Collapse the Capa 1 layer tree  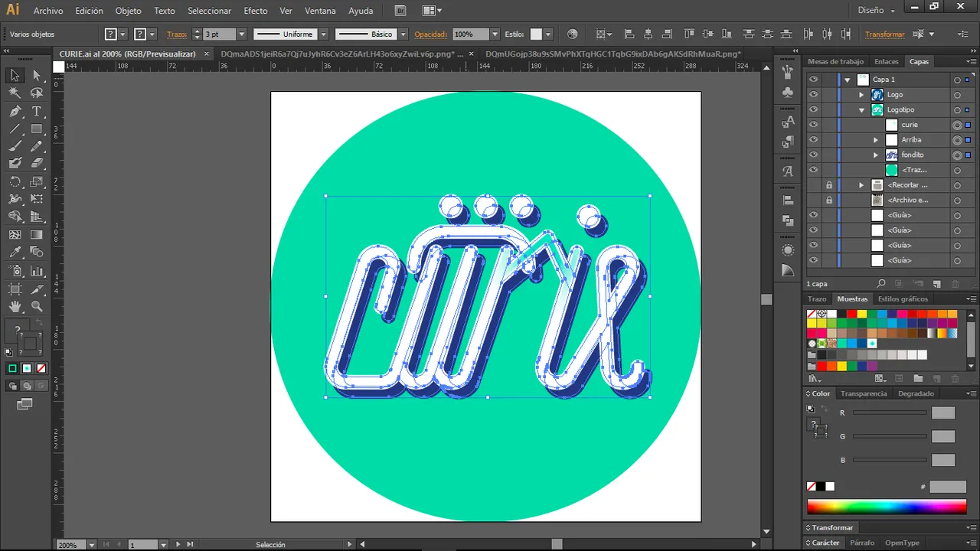[847, 80]
